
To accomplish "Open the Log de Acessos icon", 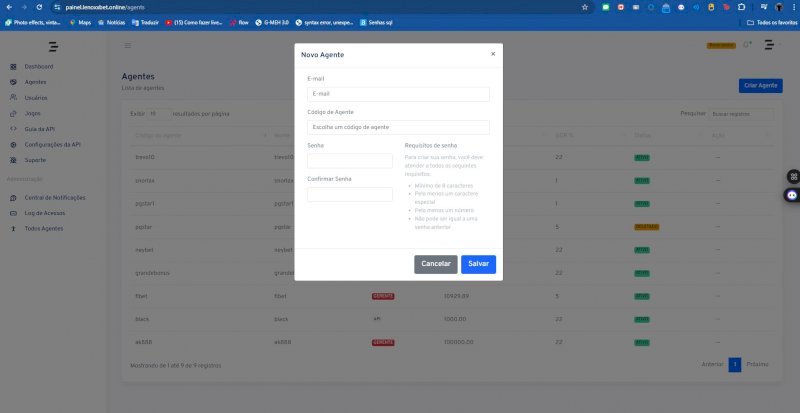I will click(x=13, y=213).
